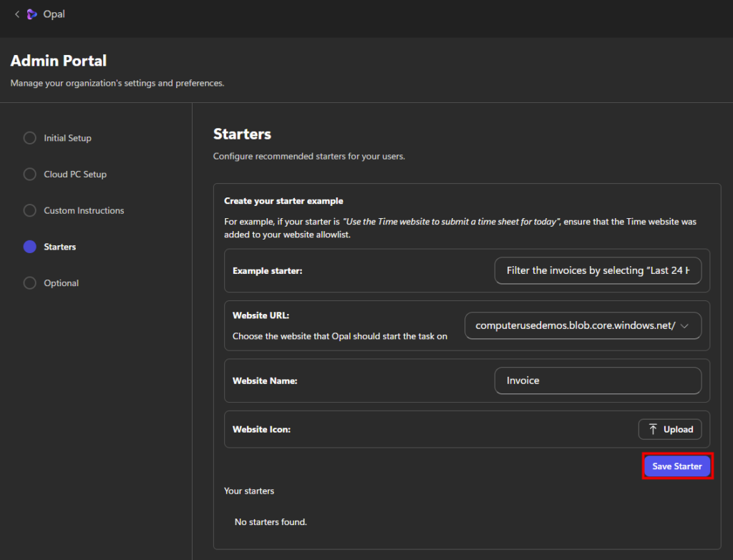Click into the Example starter text field
733x560 pixels.
(598, 271)
